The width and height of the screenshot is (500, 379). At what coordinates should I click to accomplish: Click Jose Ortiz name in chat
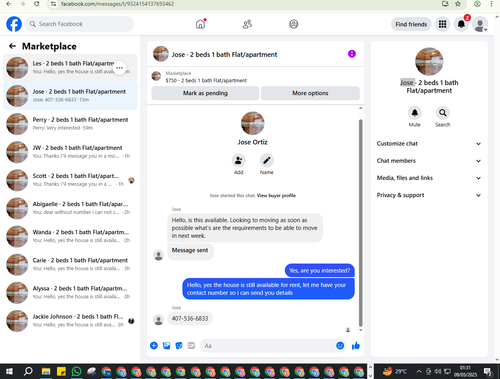(x=253, y=142)
